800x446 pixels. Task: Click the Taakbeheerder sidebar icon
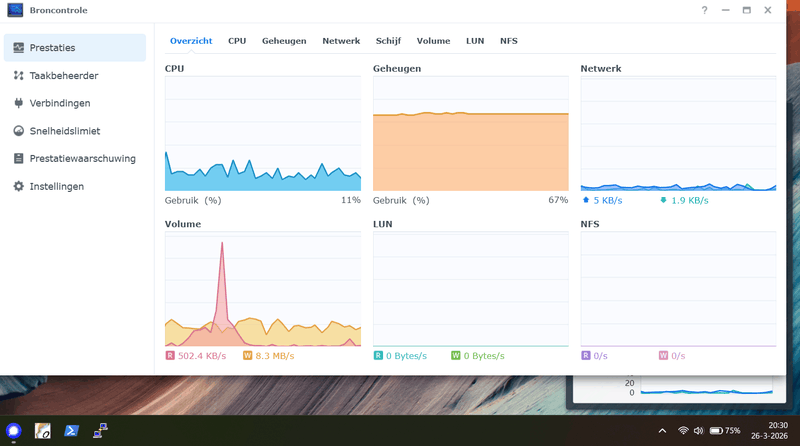pos(18,76)
